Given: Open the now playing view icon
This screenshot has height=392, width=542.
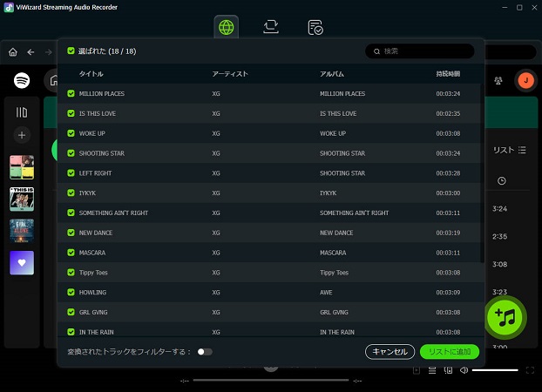Looking at the screenshot, I should click(417, 370).
